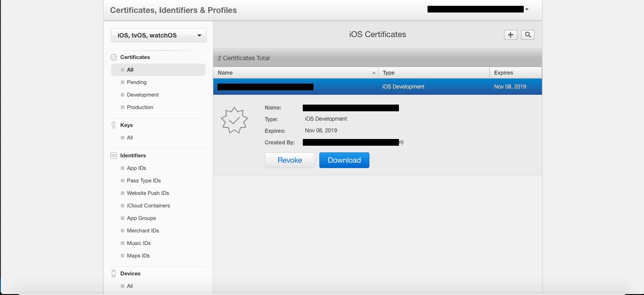This screenshot has width=644, height=295.
Task: Open Maps IDs
Action: pos(138,256)
